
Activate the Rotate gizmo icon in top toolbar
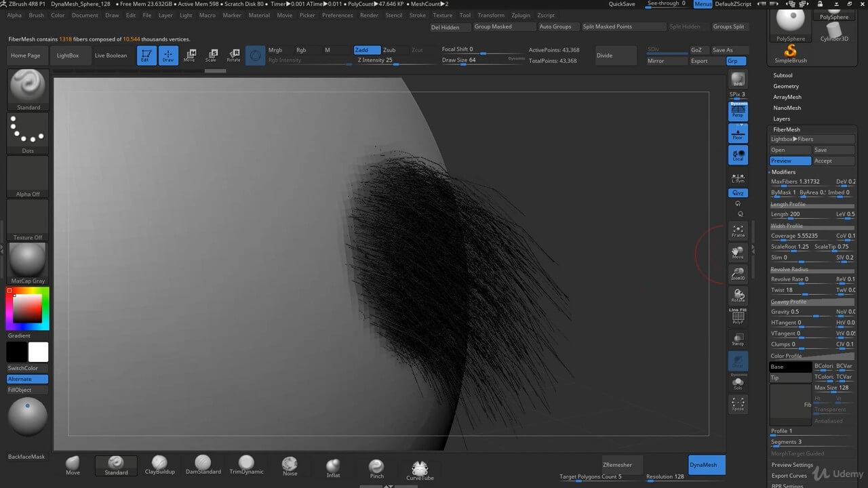click(233, 56)
